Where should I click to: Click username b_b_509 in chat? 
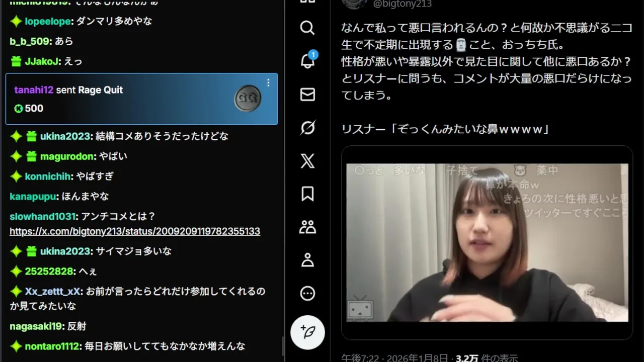click(x=30, y=41)
